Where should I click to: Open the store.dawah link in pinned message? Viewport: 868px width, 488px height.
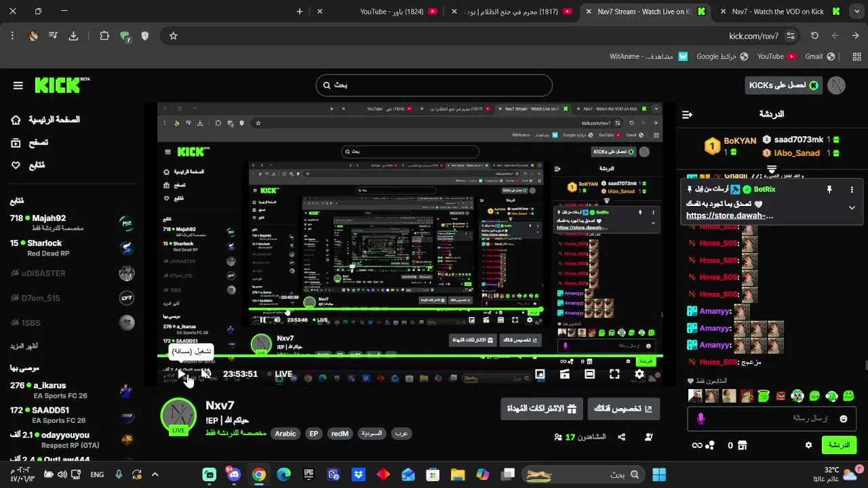730,216
